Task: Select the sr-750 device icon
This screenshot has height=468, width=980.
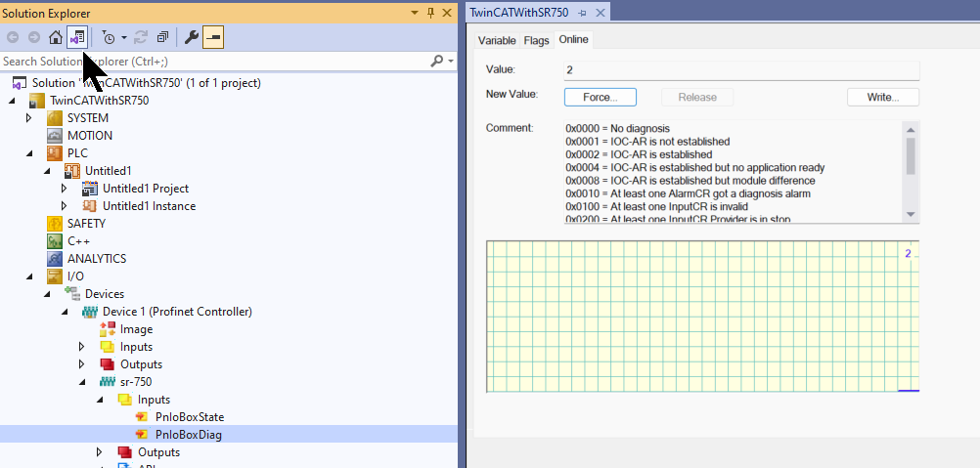Action: 108,382
